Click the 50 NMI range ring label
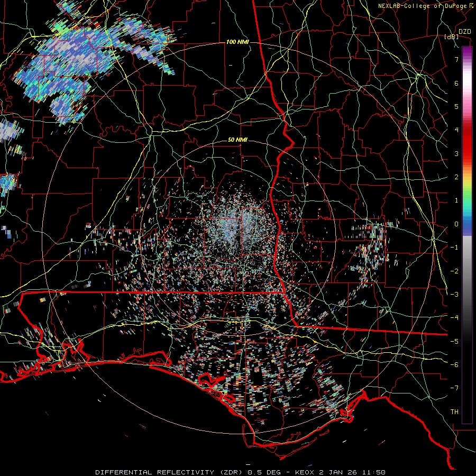This screenshot has height=476, width=476. coord(237,140)
